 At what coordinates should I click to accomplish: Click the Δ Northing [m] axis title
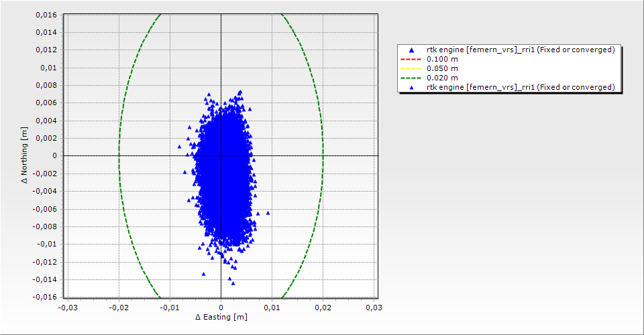(x=25, y=155)
